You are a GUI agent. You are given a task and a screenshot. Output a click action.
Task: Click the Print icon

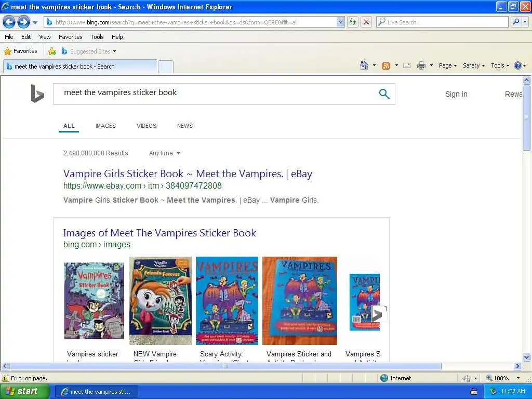(421, 66)
